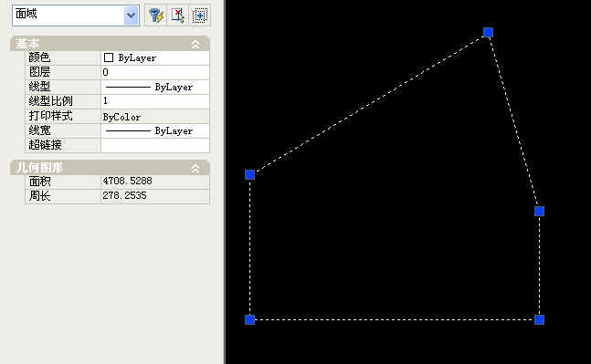The height and width of the screenshot is (364, 591).
Task: Click the bottom-right corner grip of region
Action: click(539, 319)
